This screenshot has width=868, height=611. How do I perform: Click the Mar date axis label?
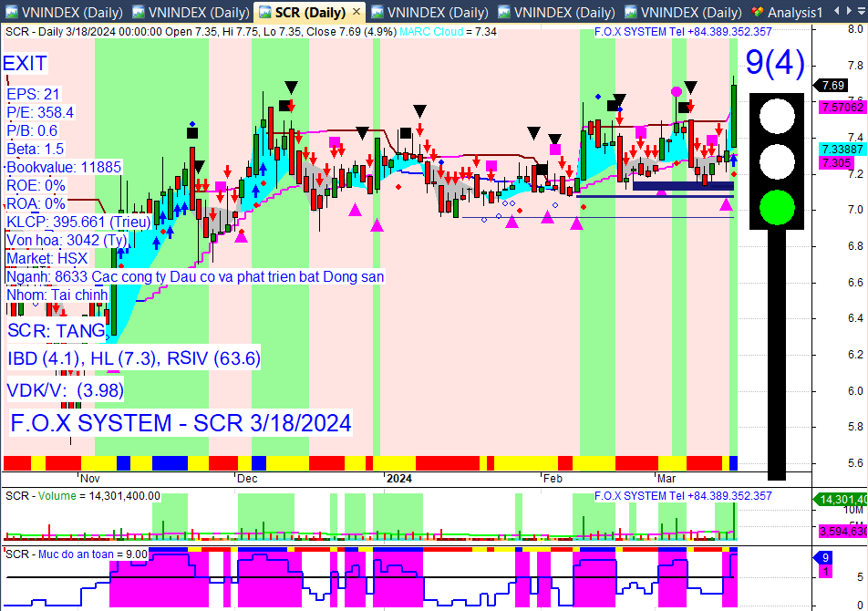(x=666, y=479)
